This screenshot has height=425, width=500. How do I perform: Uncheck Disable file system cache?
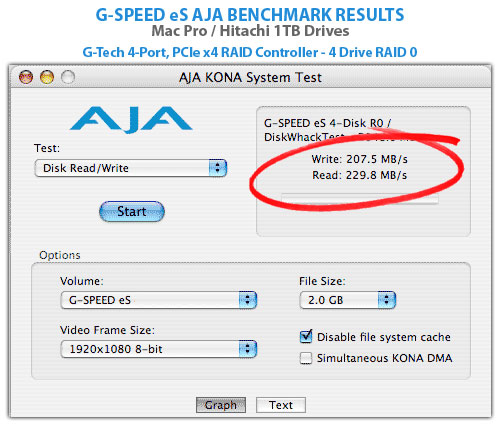tap(306, 337)
